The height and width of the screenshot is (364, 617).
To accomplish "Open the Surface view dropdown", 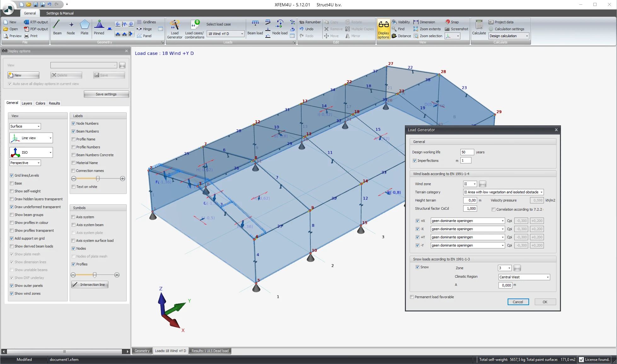I will click(25, 126).
